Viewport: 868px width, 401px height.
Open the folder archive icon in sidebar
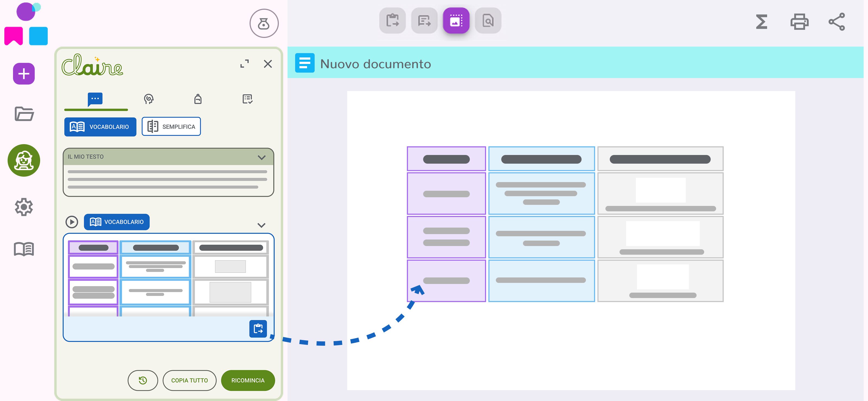pyautogui.click(x=24, y=114)
